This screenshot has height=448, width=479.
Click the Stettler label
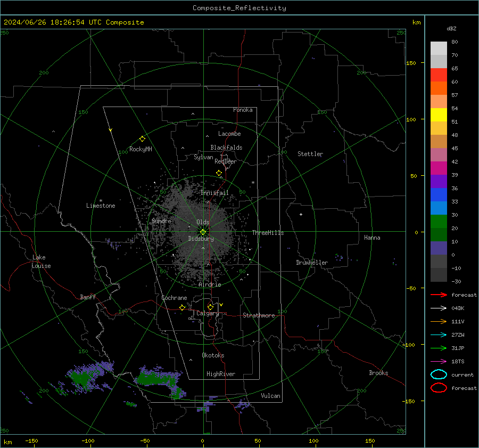coord(310,154)
